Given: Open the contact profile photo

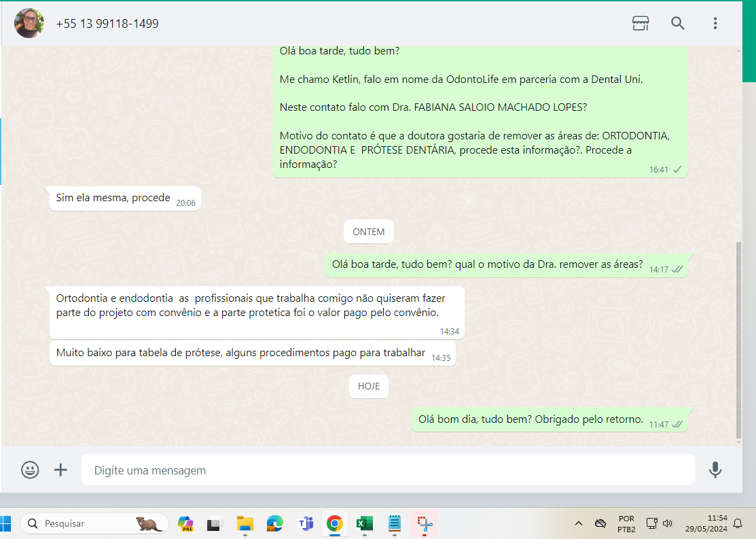Looking at the screenshot, I should (29, 23).
